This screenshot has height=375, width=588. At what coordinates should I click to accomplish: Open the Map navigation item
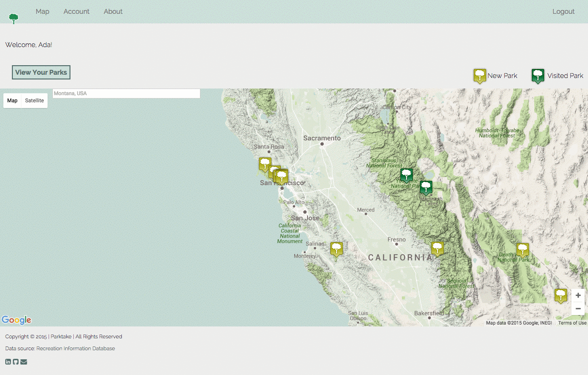(42, 11)
